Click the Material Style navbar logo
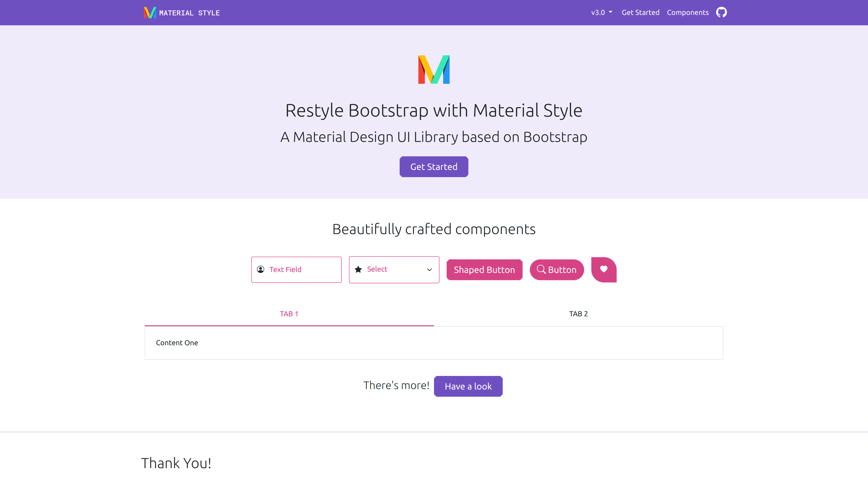The height and width of the screenshot is (488, 868). coord(150,13)
